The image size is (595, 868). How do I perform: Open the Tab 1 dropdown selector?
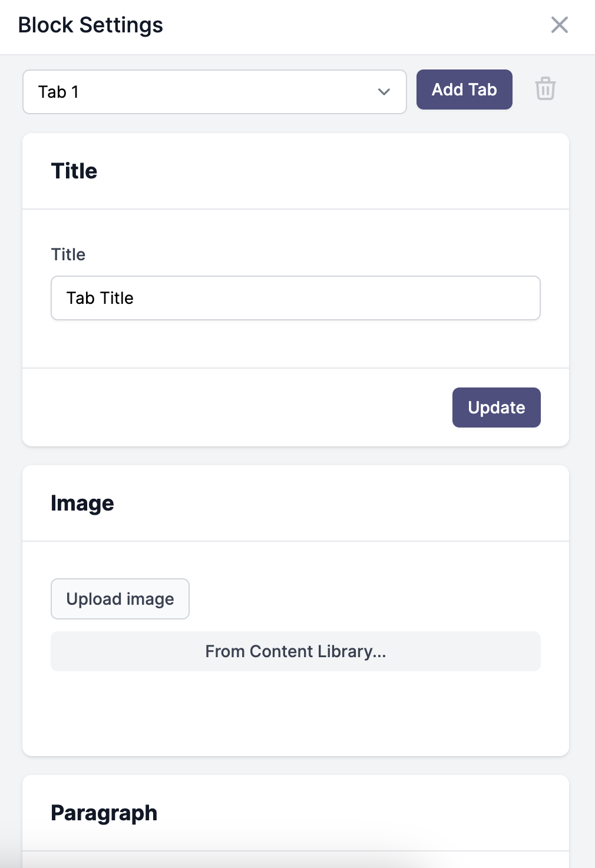(214, 92)
